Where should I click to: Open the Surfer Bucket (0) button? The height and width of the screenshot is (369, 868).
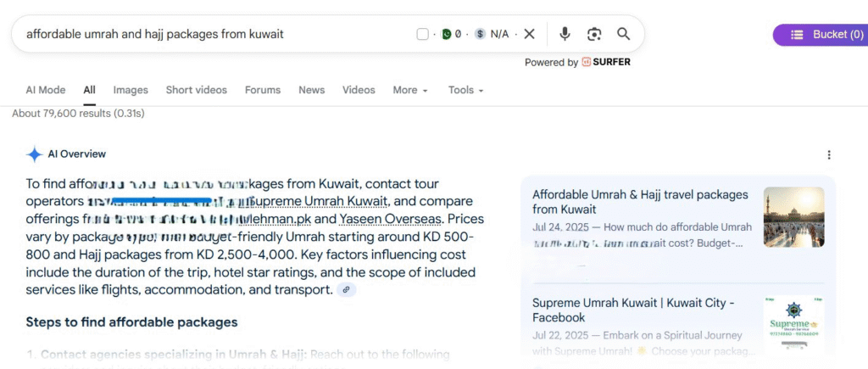819,35
